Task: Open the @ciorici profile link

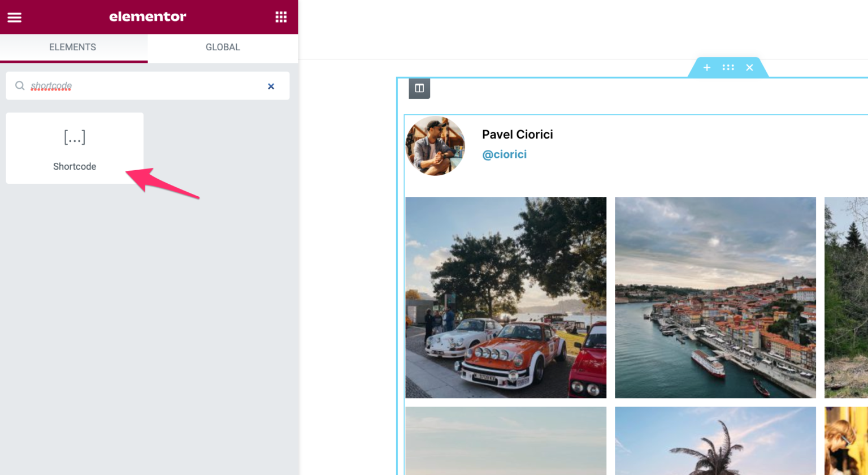Action: tap(504, 154)
